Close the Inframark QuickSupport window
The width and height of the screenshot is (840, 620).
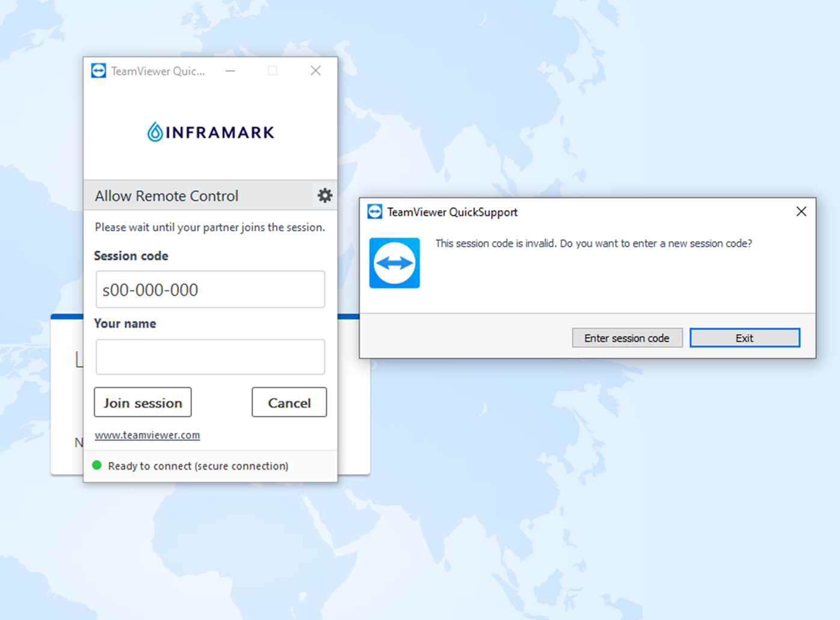tap(316, 71)
